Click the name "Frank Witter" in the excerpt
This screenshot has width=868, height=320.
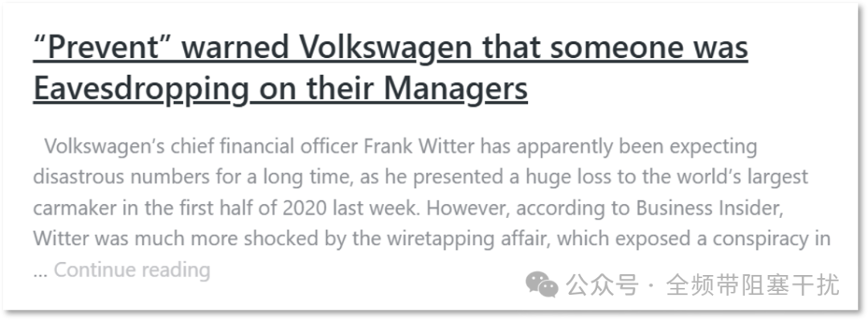pos(420,146)
